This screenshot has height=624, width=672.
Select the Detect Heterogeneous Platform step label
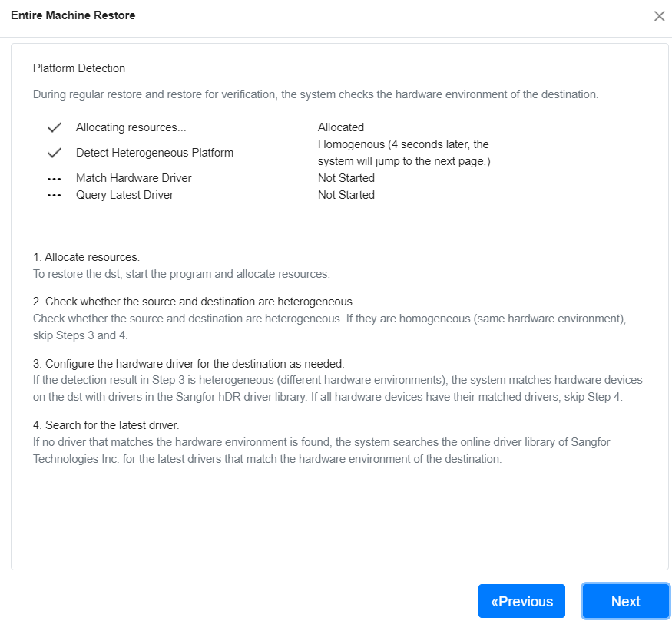tap(154, 153)
